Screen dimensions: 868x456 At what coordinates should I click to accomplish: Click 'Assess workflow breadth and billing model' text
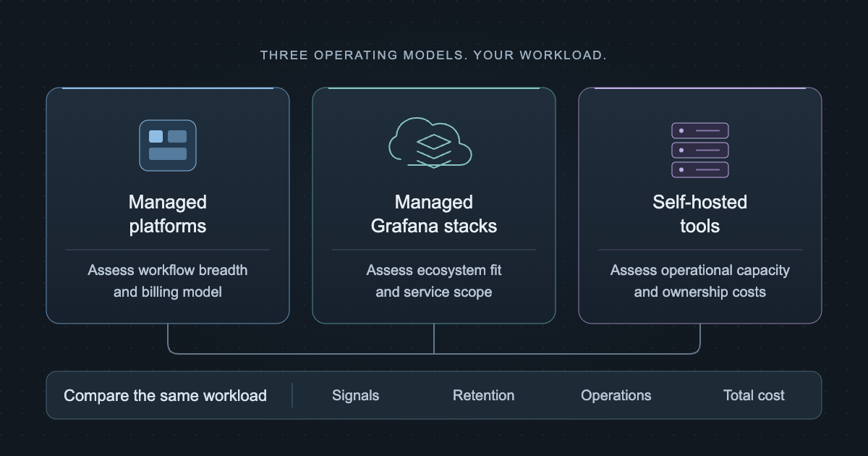[168, 282]
